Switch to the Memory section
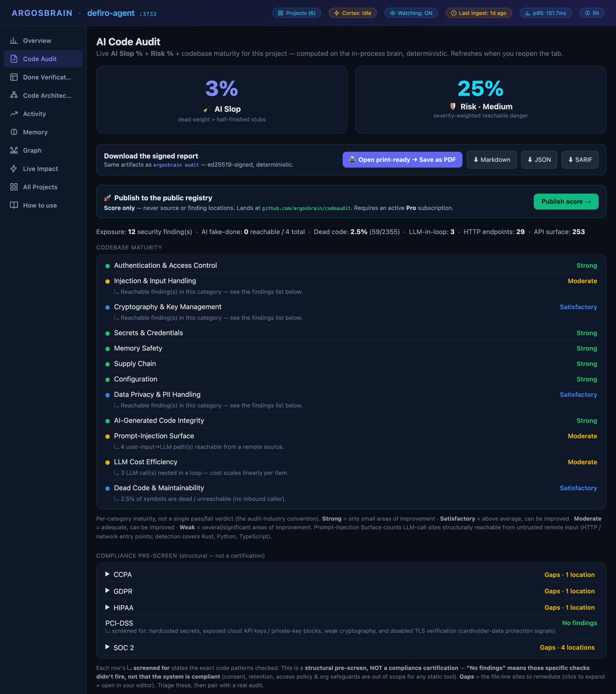 pos(43,132)
